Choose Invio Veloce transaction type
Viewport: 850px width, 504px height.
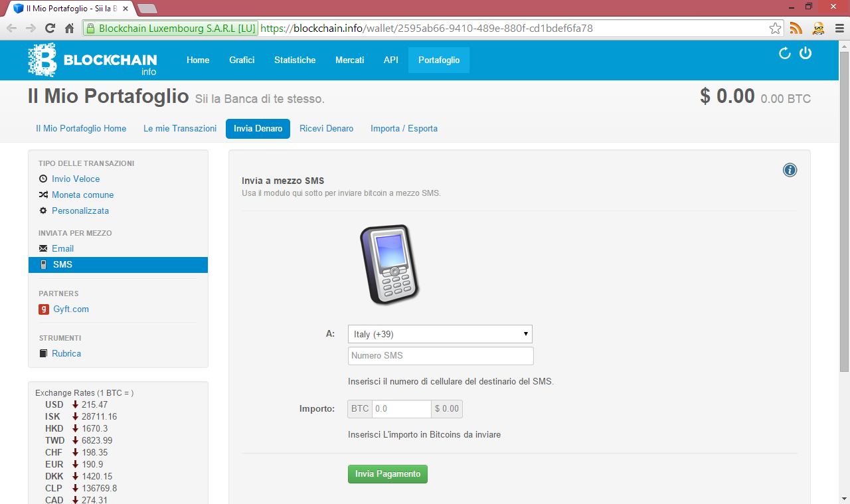coord(76,179)
